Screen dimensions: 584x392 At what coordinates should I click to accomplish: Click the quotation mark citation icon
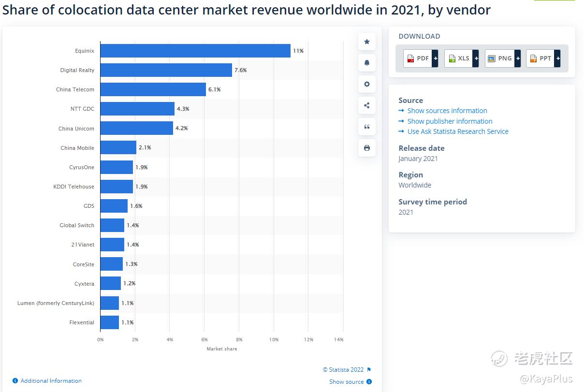pyautogui.click(x=366, y=127)
